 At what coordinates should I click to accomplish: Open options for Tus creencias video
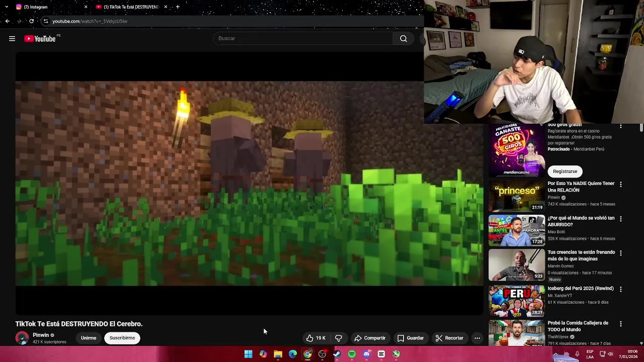620,253
